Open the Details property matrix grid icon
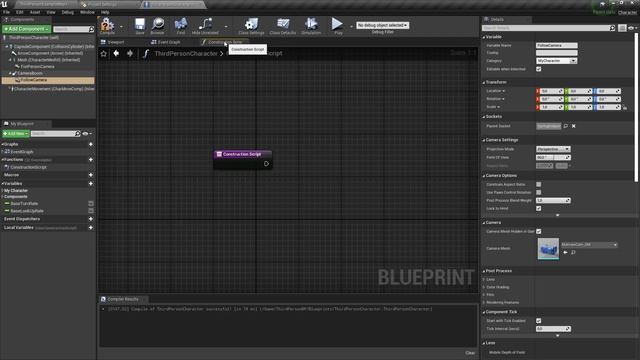Screen dimensions: 640x360 (622, 28)
